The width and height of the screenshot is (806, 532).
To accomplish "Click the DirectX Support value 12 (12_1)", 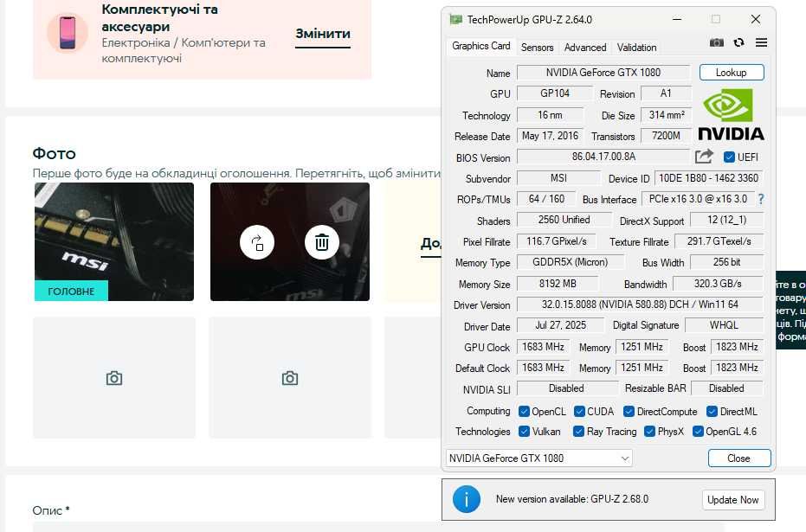I will point(727,220).
